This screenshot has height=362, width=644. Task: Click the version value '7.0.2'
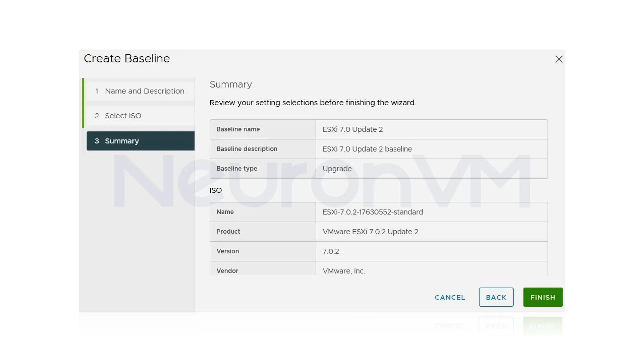331,251
